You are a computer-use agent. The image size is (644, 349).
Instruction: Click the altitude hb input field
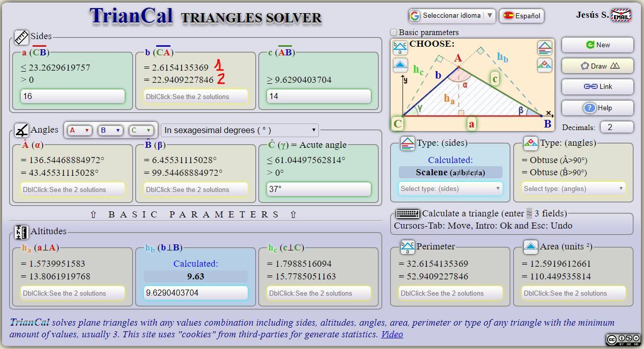click(x=196, y=293)
